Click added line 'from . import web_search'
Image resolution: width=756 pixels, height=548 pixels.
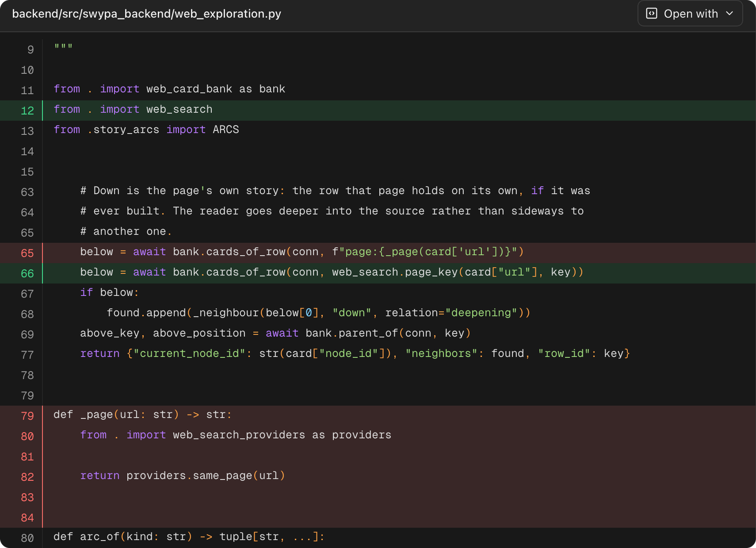tap(133, 109)
